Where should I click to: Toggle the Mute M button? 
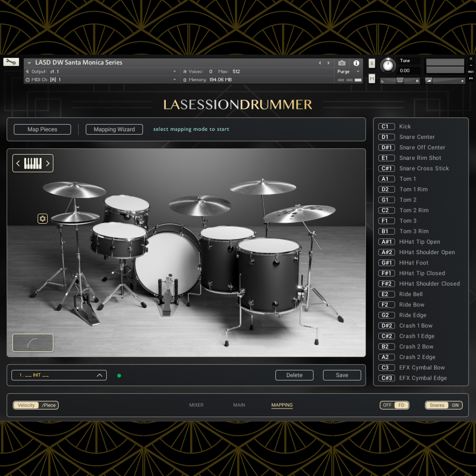(372, 78)
